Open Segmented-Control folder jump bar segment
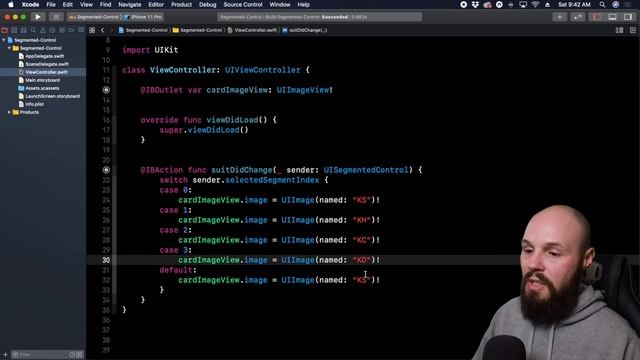The height and width of the screenshot is (360, 640). coord(198,30)
